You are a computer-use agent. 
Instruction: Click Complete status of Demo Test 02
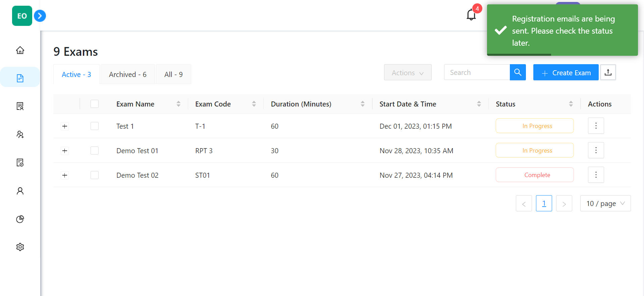[x=535, y=175]
